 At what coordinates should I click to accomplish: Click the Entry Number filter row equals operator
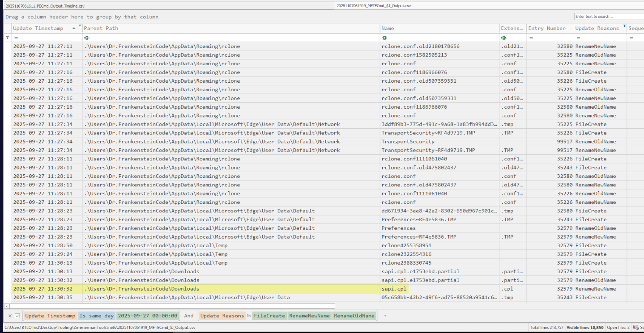(x=531, y=38)
